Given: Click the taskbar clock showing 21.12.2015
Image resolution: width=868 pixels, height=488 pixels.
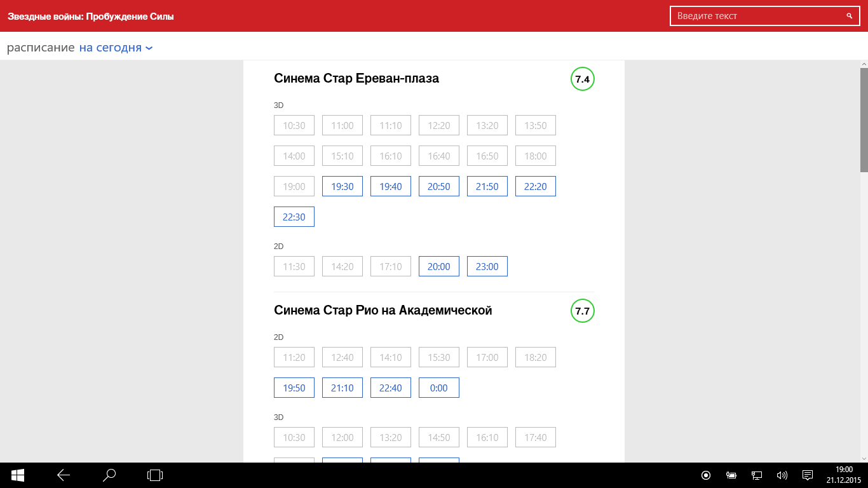Looking at the screenshot, I should tap(844, 475).
